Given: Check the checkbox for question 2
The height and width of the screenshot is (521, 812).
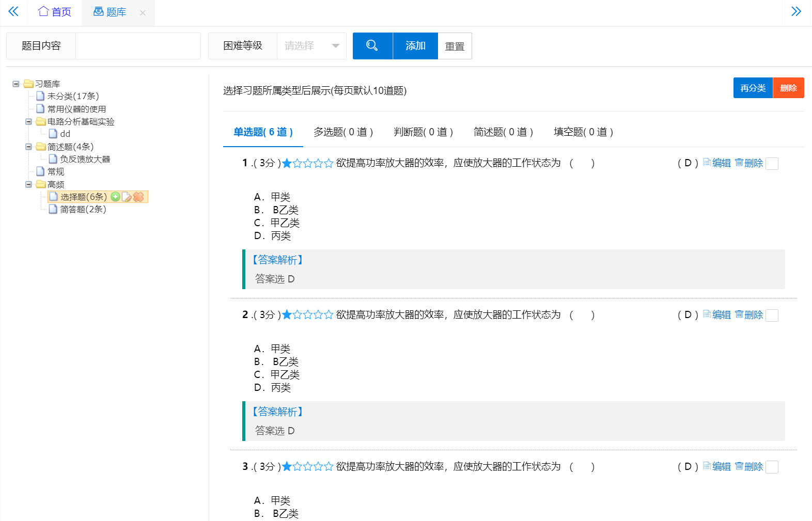Looking at the screenshot, I should pyautogui.click(x=772, y=315).
